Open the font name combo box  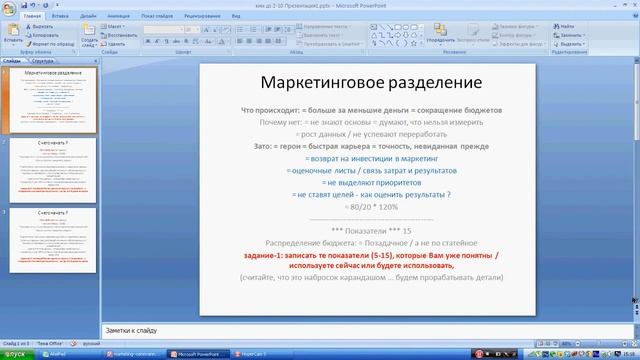163,30
